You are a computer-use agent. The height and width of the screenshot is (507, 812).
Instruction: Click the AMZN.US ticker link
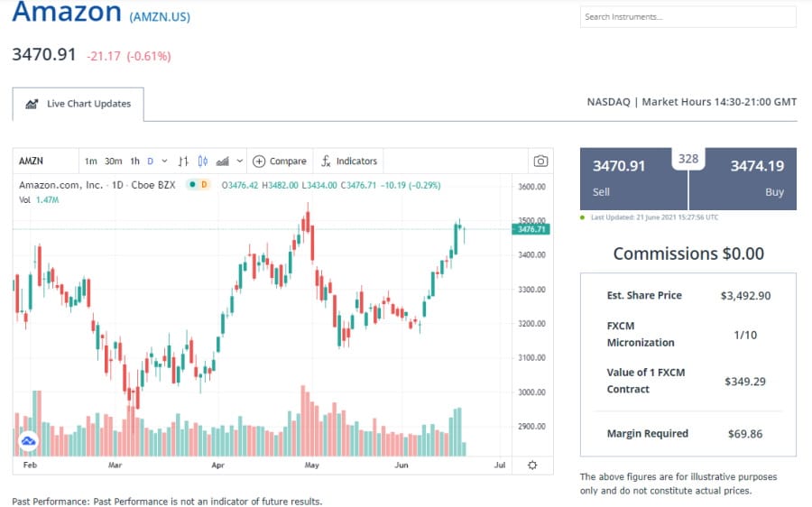click(x=160, y=17)
